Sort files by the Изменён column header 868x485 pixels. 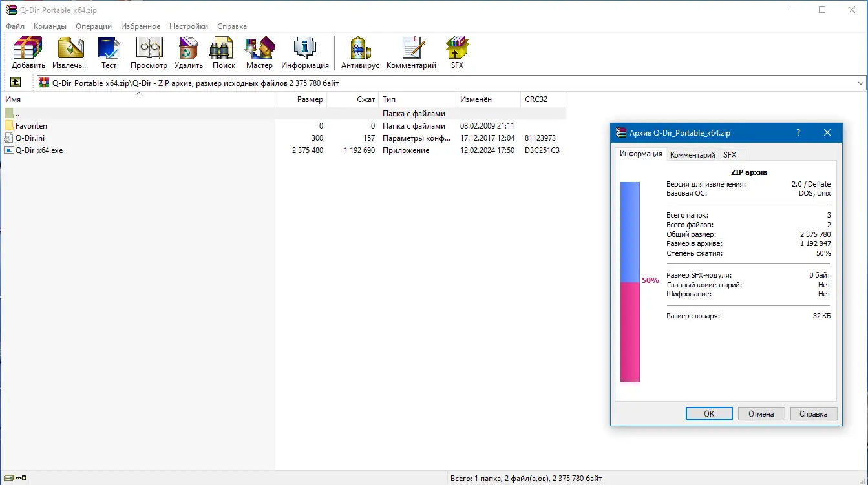click(x=488, y=99)
